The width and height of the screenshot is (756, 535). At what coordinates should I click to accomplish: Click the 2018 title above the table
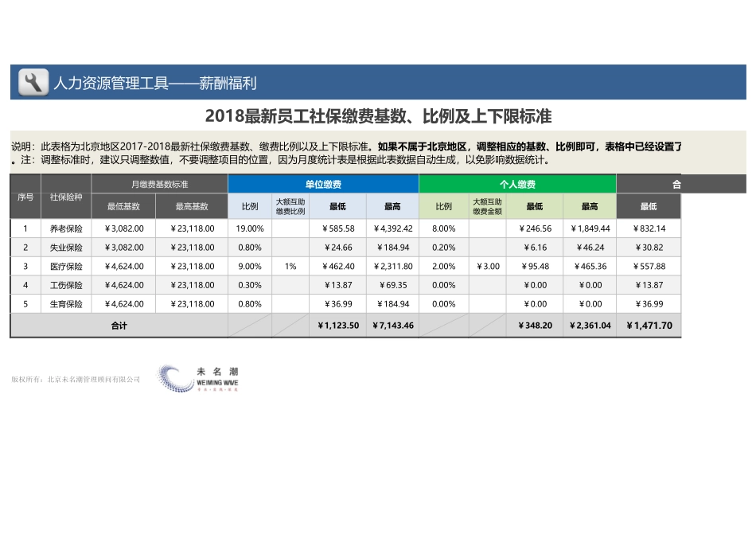380,115
